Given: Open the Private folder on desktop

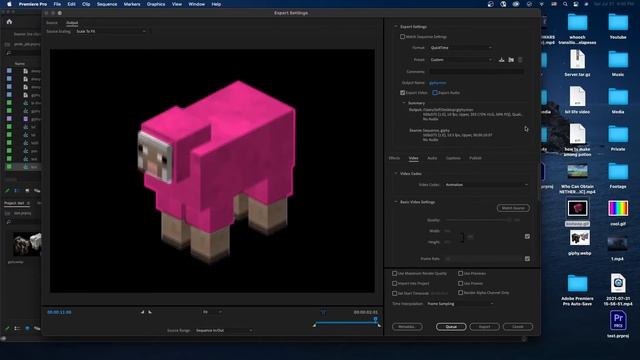Looking at the screenshot, I should pyautogui.click(x=618, y=138).
